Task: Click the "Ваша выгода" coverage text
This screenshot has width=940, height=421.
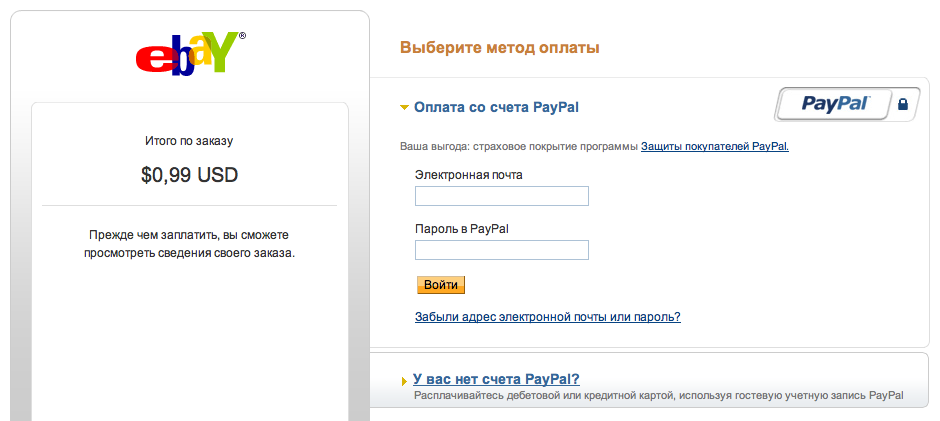Action: click(518, 146)
